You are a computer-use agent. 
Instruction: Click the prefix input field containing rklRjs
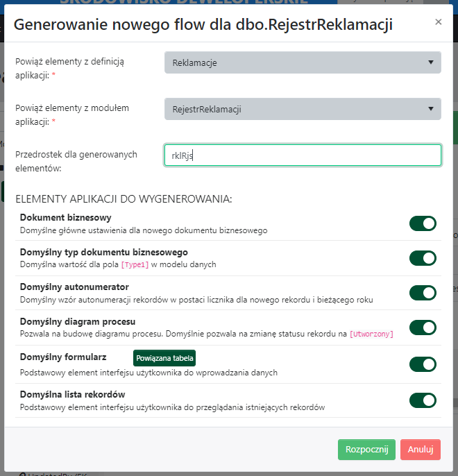click(303, 155)
